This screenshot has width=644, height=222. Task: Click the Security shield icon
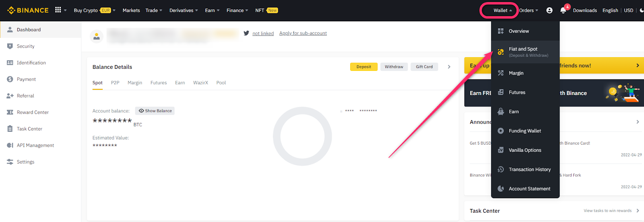pyautogui.click(x=10, y=46)
